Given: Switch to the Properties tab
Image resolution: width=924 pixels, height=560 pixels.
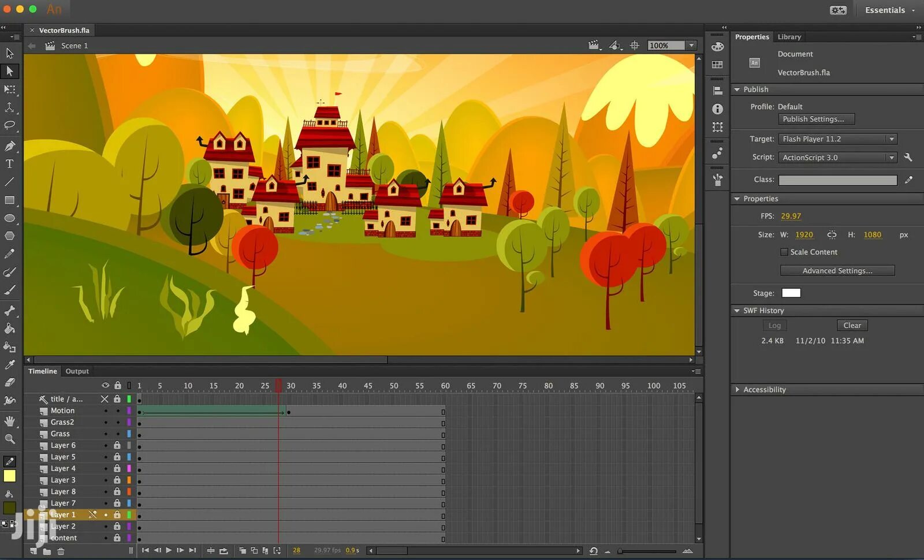Looking at the screenshot, I should pos(752,37).
